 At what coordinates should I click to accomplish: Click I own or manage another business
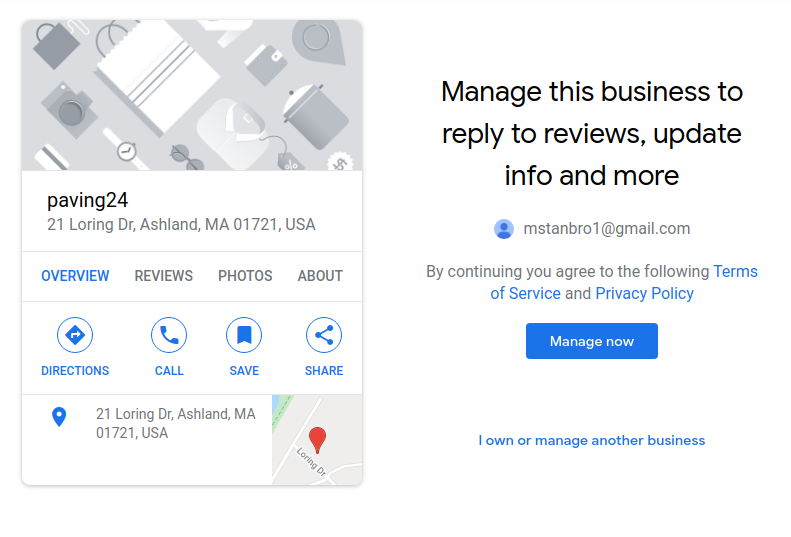point(592,440)
